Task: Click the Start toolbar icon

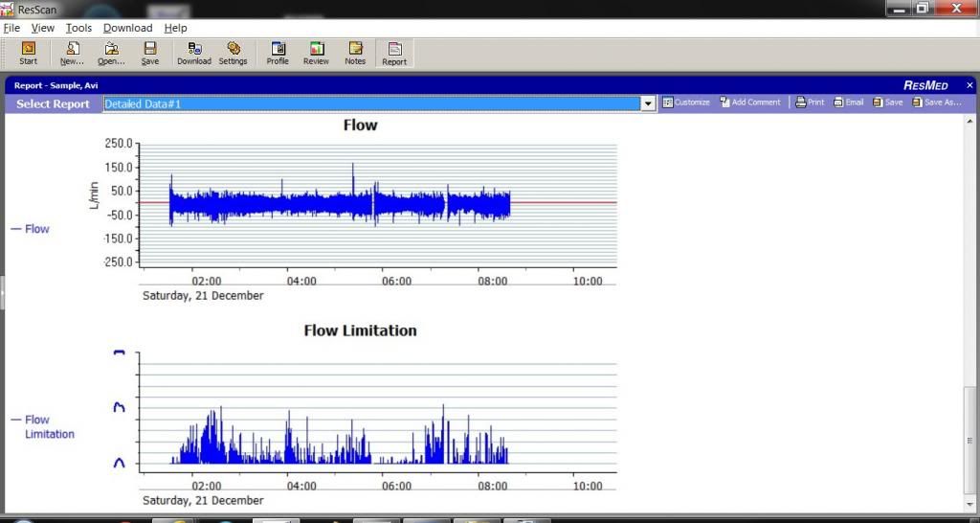Action: (28, 54)
